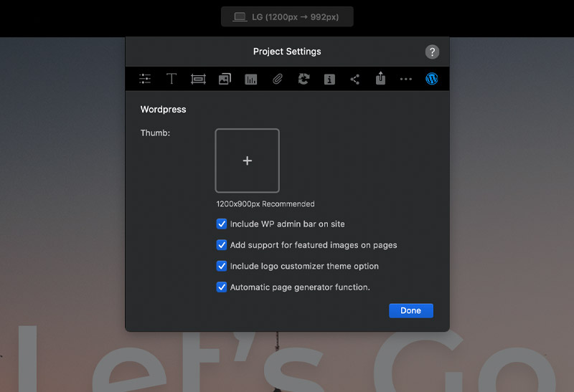Image resolution: width=574 pixels, height=392 pixels.
Task: Open the three-dots more options icon
Action: [406, 80]
